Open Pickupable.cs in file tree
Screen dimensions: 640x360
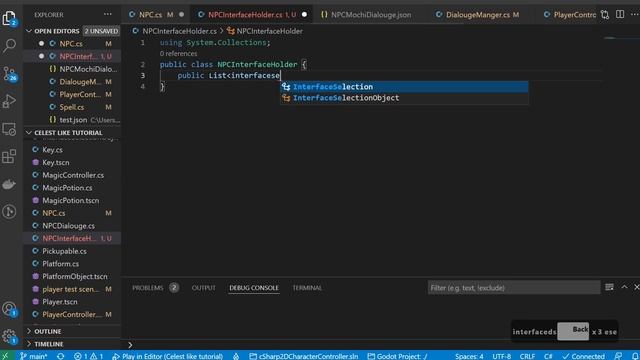click(x=72, y=251)
